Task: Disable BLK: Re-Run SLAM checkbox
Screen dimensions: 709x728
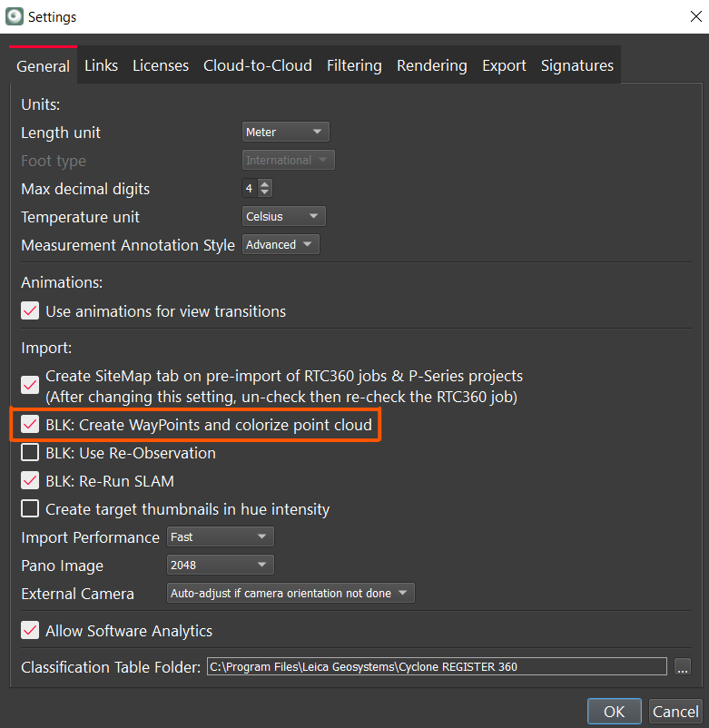Action: pyautogui.click(x=30, y=481)
